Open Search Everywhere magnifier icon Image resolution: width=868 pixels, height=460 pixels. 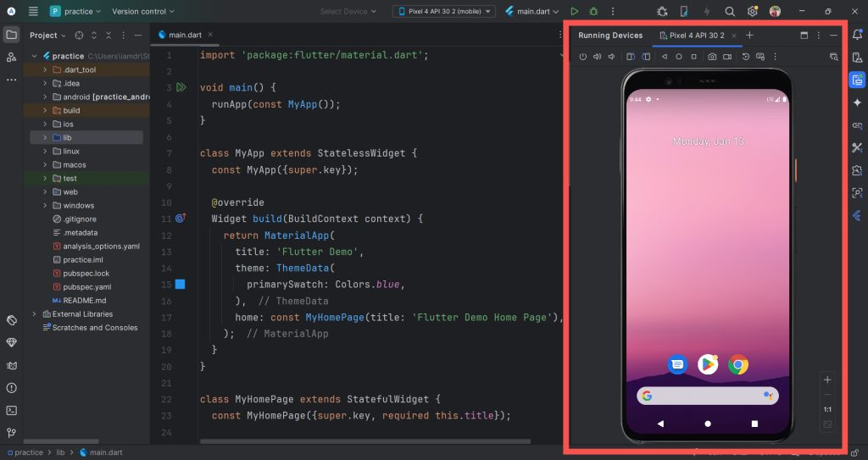(730, 11)
